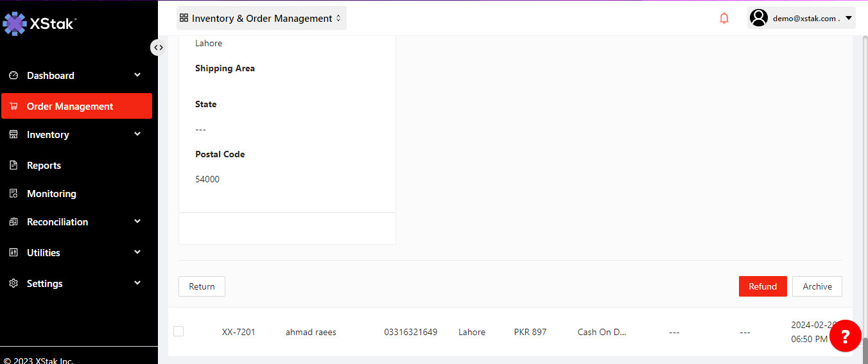The image size is (868, 364).
Task: Collapse sidebar using the arrows toggle icon
Action: (x=158, y=48)
